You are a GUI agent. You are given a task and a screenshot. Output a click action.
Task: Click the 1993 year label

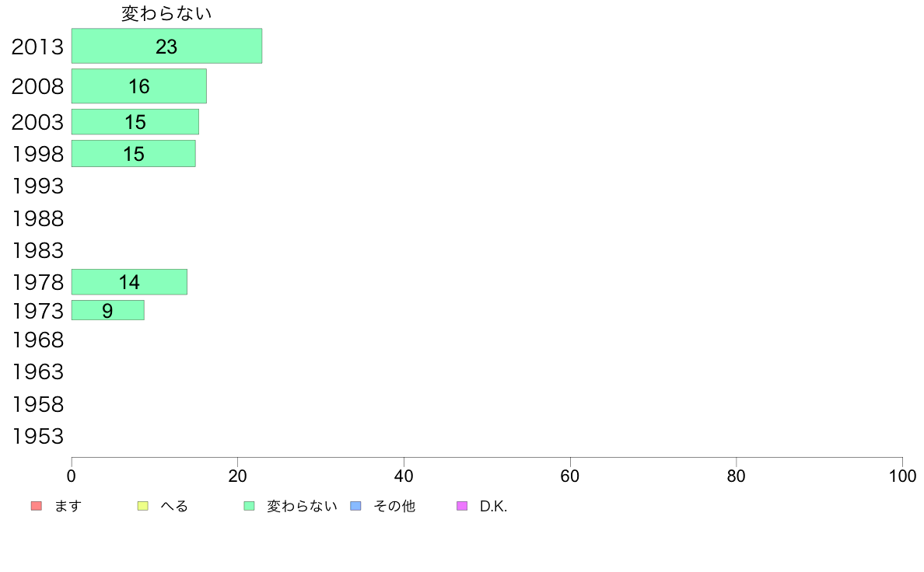[x=37, y=187]
